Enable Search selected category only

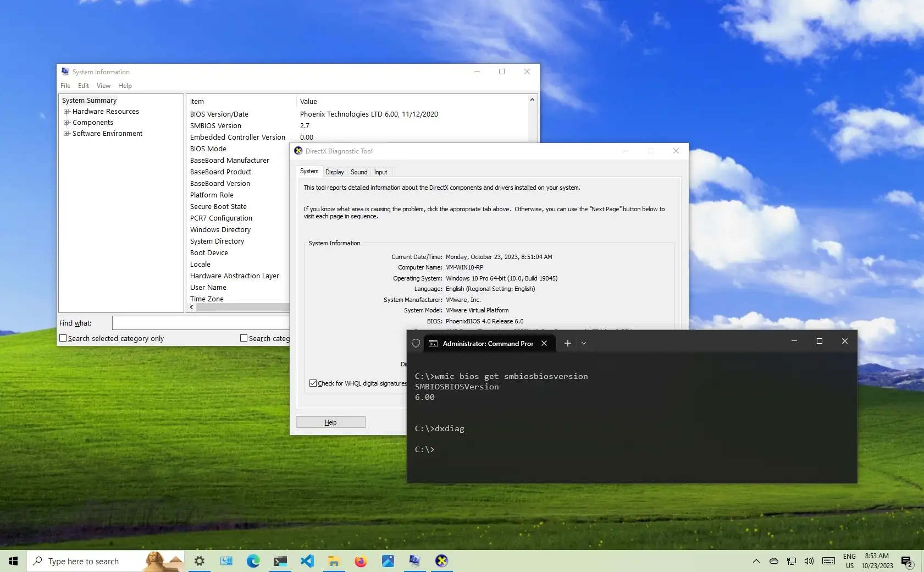pyautogui.click(x=63, y=338)
